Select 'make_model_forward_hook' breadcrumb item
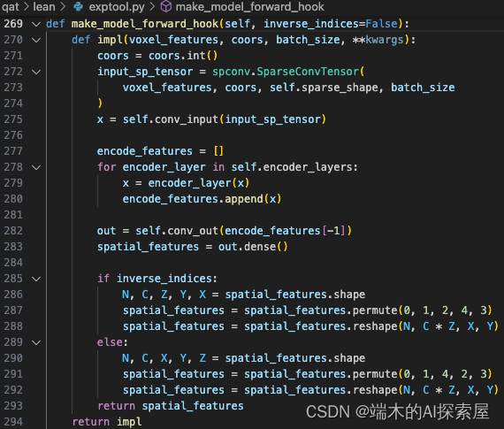Screen dimensions: 504x429 pos(249,7)
